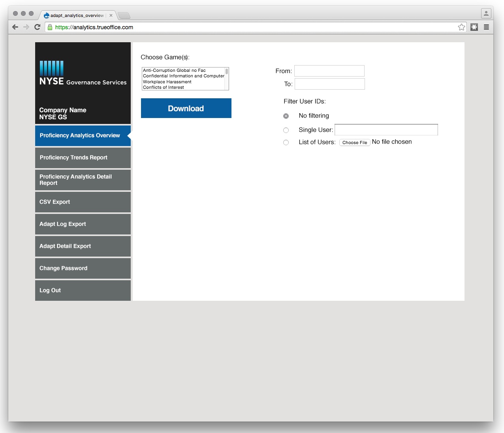
Task: Select the No filtering radio button
Action: 286,116
